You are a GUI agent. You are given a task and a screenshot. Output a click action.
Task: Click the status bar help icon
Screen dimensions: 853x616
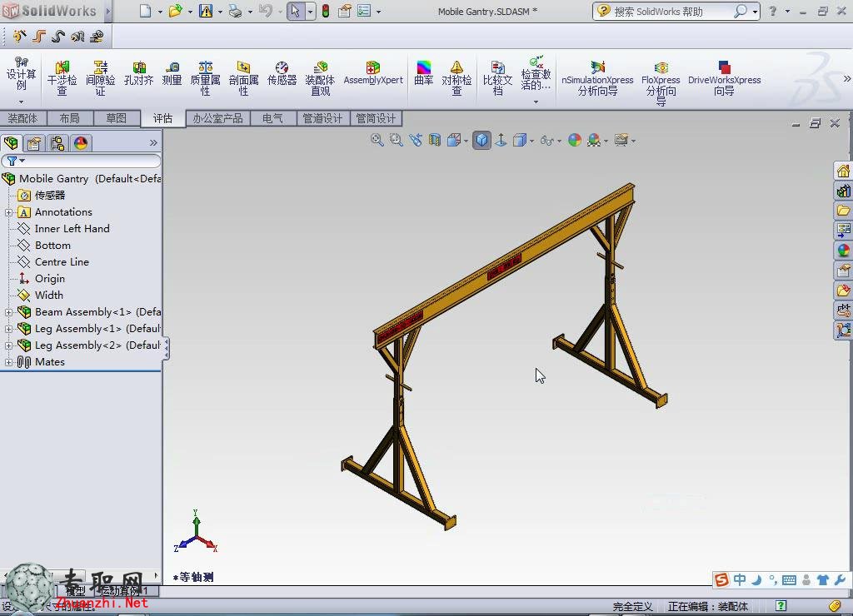pos(781,605)
